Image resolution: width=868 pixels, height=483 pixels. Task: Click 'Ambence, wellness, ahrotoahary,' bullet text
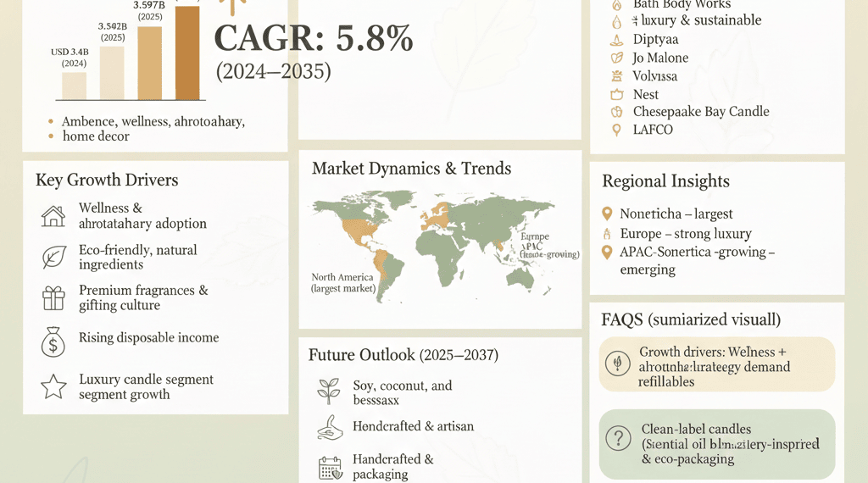coord(153,121)
